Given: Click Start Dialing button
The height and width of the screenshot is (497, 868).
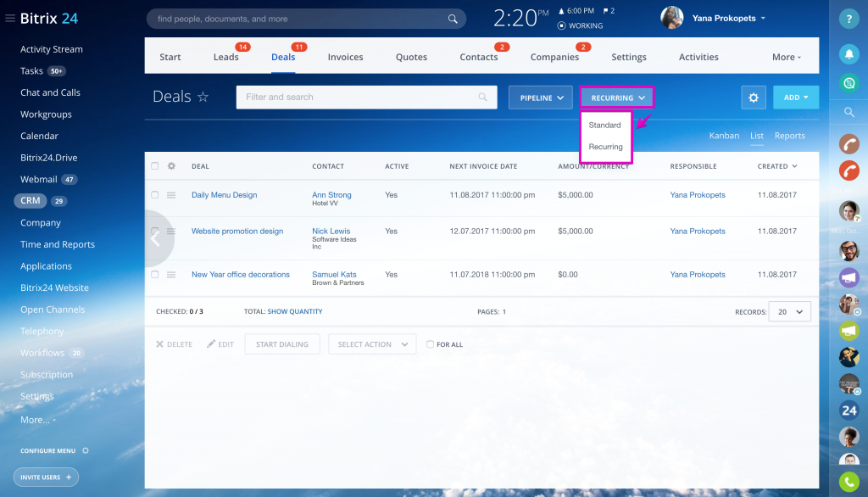Looking at the screenshot, I should pos(282,344).
